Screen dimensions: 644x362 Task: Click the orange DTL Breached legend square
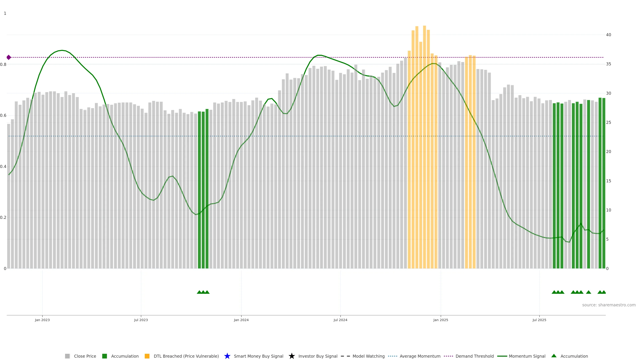pos(147,356)
